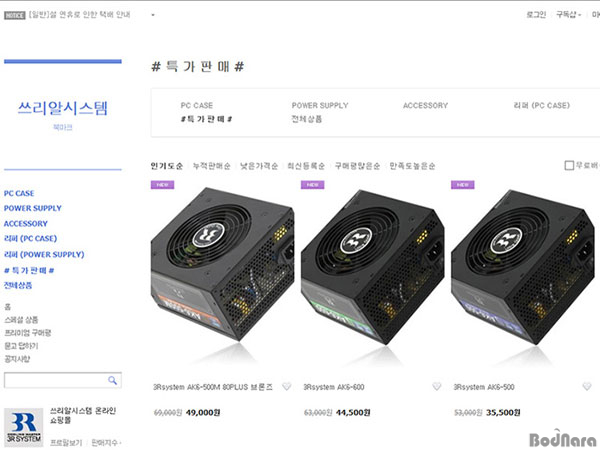Click the NEW badge on first product
The image size is (600, 450).
coord(163,185)
